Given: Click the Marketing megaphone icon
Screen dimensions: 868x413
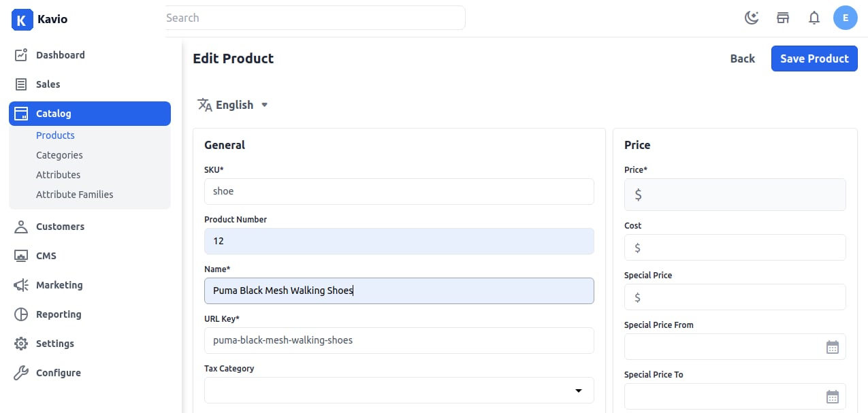Looking at the screenshot, I should coord(22,285).
